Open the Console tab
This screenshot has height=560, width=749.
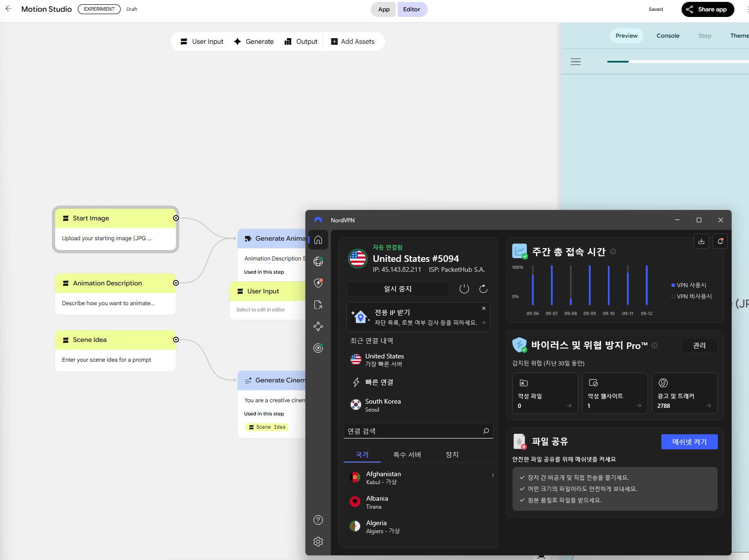pos(668,36)
